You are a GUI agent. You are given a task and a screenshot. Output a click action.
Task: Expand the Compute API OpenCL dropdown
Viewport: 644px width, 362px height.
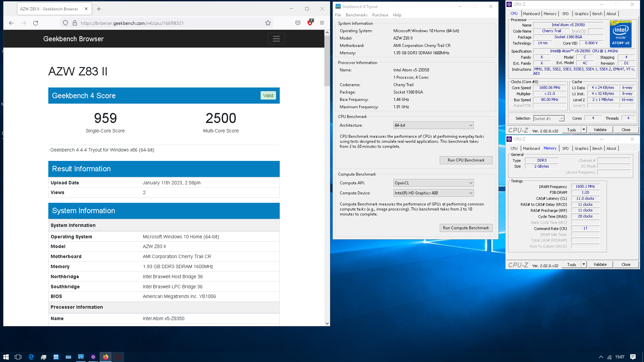(x=433, y=183)
